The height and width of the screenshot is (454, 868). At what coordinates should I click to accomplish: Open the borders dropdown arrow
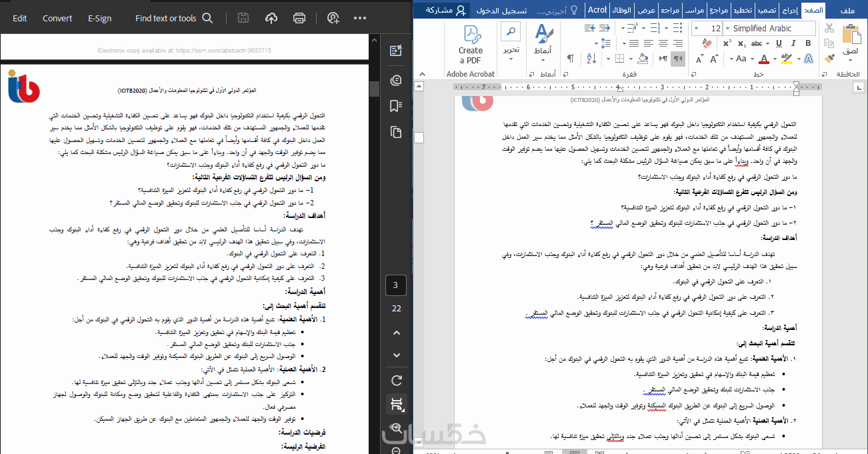point(608,59)
